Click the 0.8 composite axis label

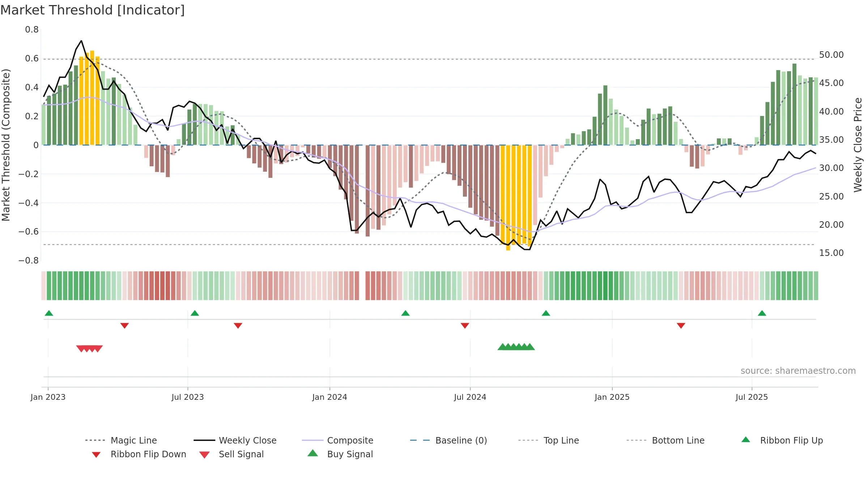pos(32,30)
